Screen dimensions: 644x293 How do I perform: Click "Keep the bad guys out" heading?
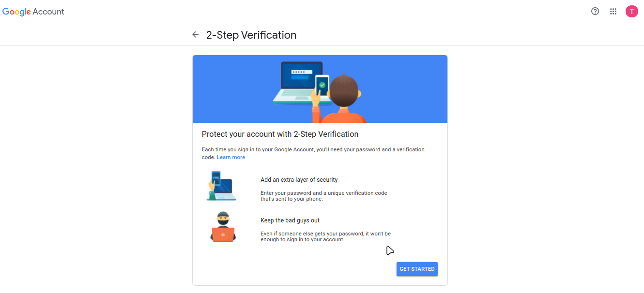click(290, 220)
